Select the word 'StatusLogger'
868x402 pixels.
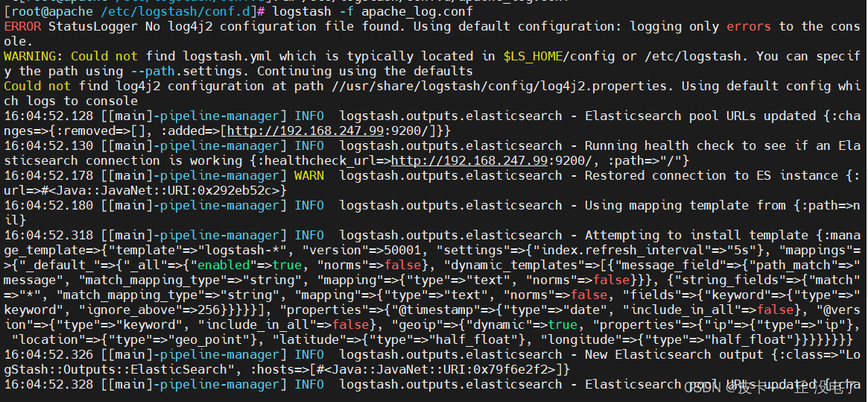click(x=93, y=26)
